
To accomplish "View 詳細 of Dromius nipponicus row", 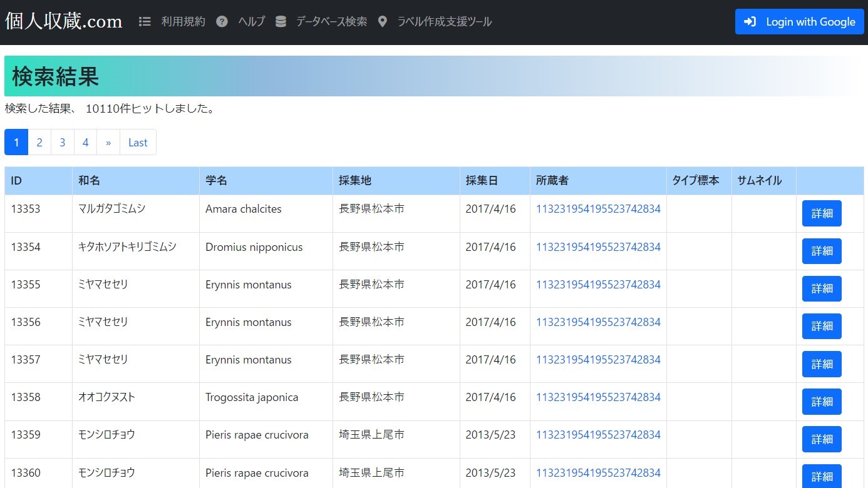I will click(822, 251).
